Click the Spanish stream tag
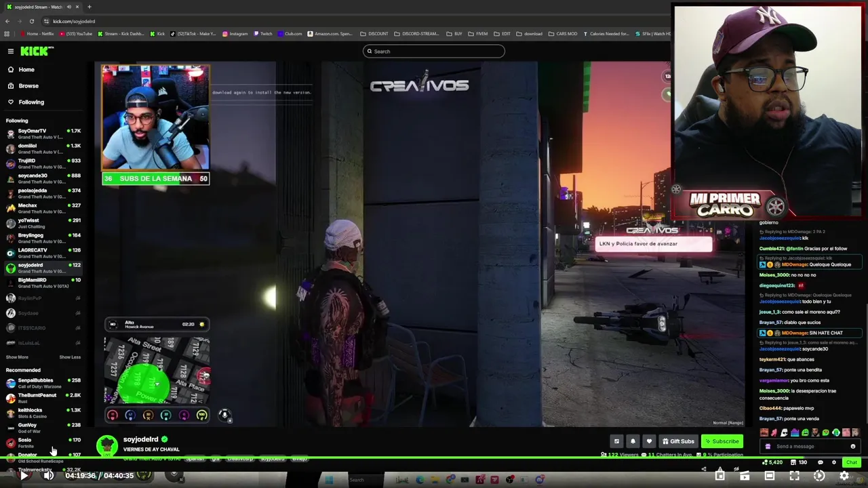The width and height of the screenshot is (868, 488). click(195, 459)
